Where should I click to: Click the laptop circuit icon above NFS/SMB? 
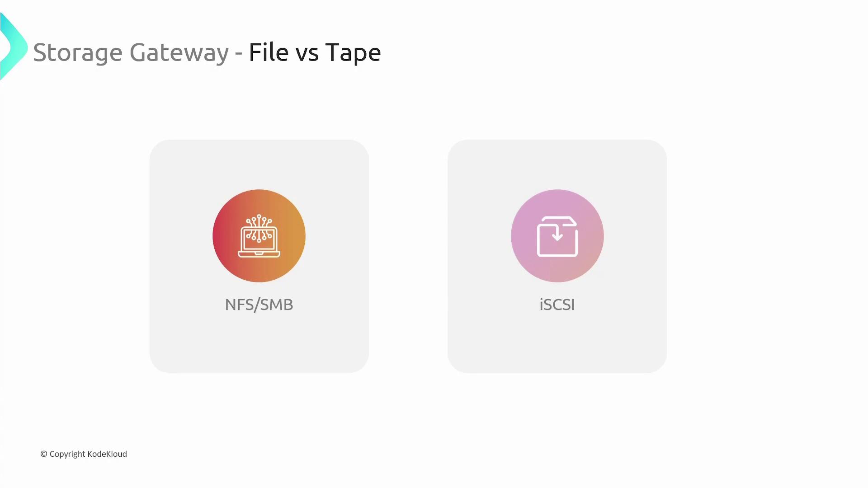[x=259, y=236]
